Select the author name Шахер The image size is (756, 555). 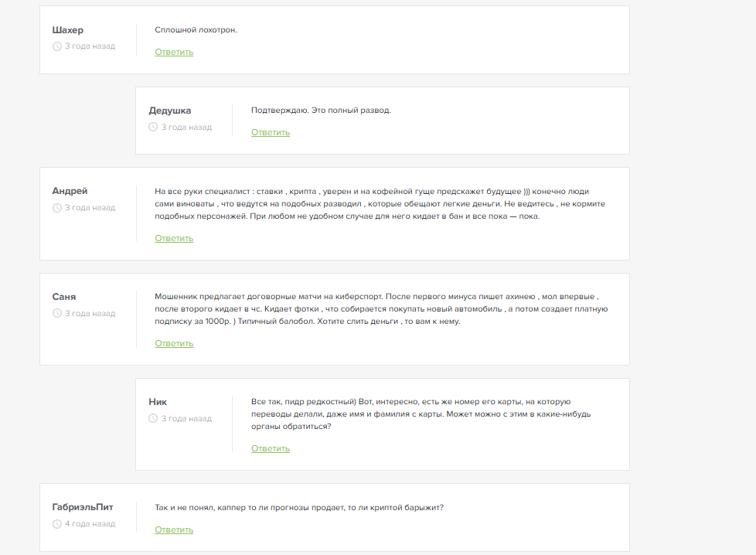(x=68, y=30)
